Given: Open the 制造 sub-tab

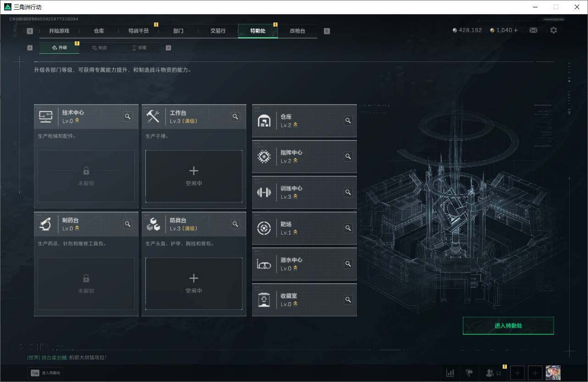Looking at the screenshot, I should tap(100, 47).
